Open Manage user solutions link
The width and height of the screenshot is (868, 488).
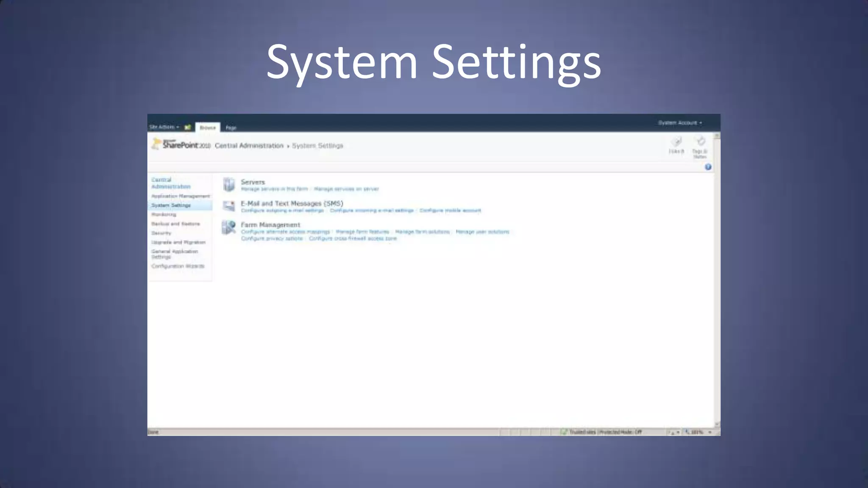tap(482, 232)
